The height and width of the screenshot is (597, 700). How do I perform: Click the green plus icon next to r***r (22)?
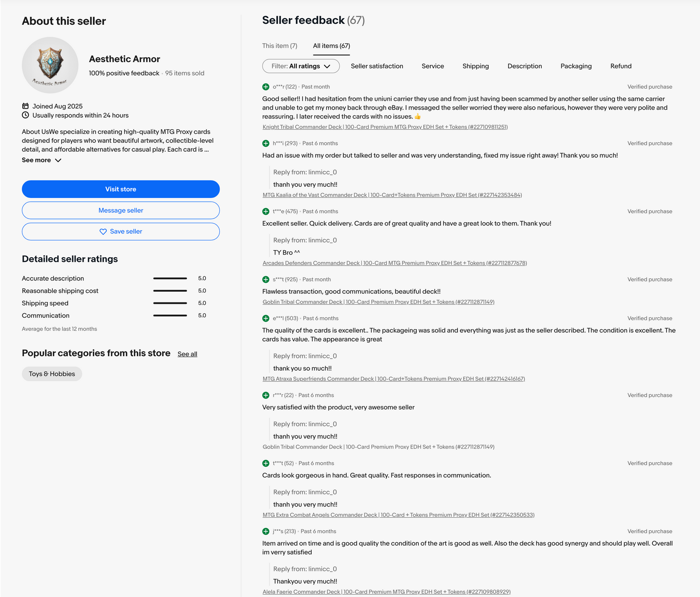(266, 395)
